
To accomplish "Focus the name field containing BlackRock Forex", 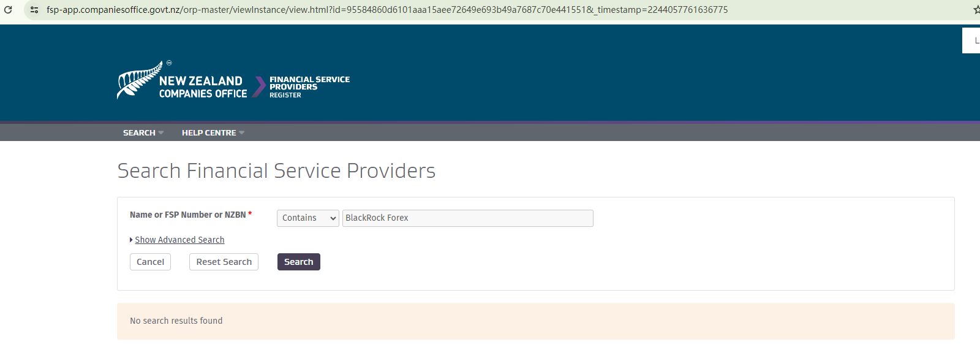I will point(468,218).
